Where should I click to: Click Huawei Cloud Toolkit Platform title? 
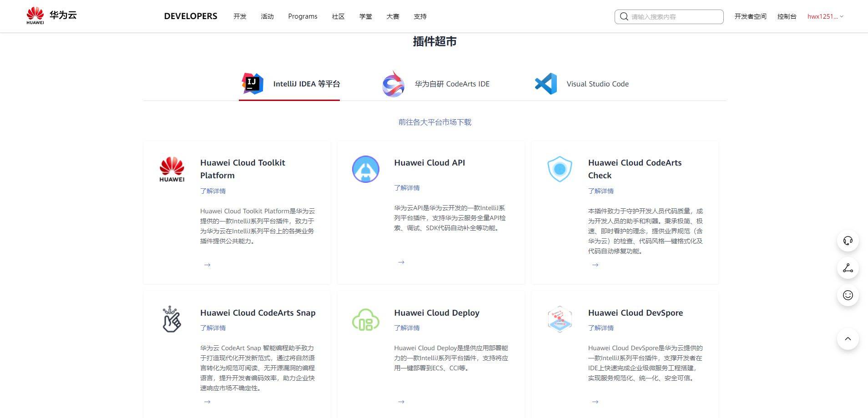(x=242, y=169)
